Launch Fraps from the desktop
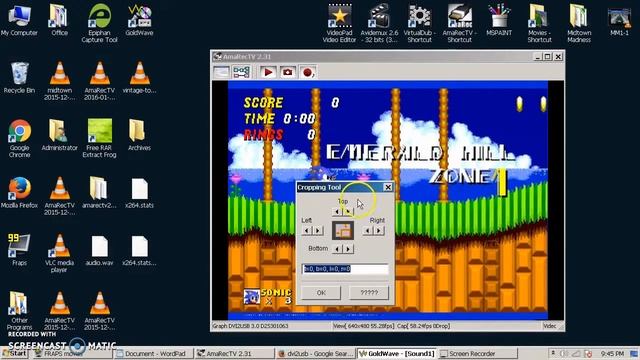This screenshot has height=360, width=640. 19,250
